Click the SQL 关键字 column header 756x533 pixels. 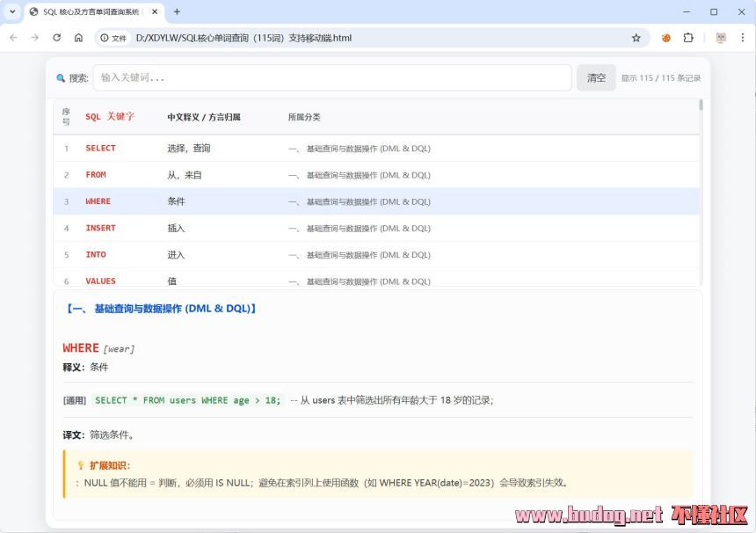point(110,117)
